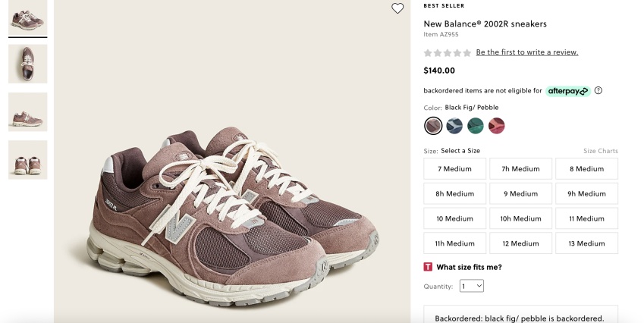Select size 7 Medium

point(454,169)
